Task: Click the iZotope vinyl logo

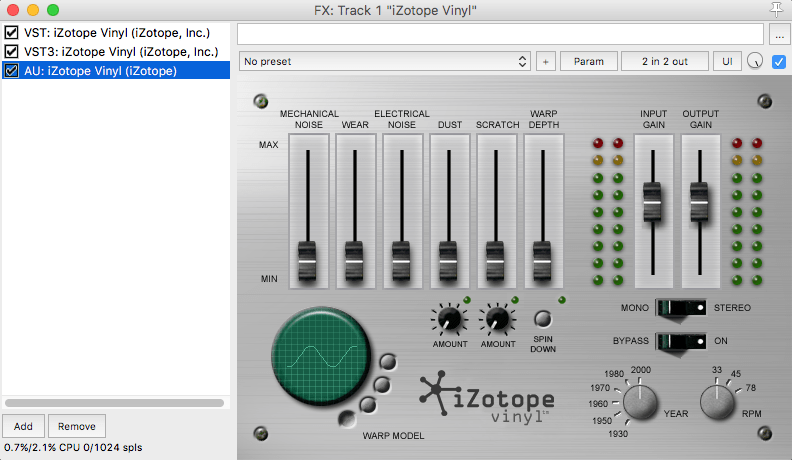Action: point(487,398)
